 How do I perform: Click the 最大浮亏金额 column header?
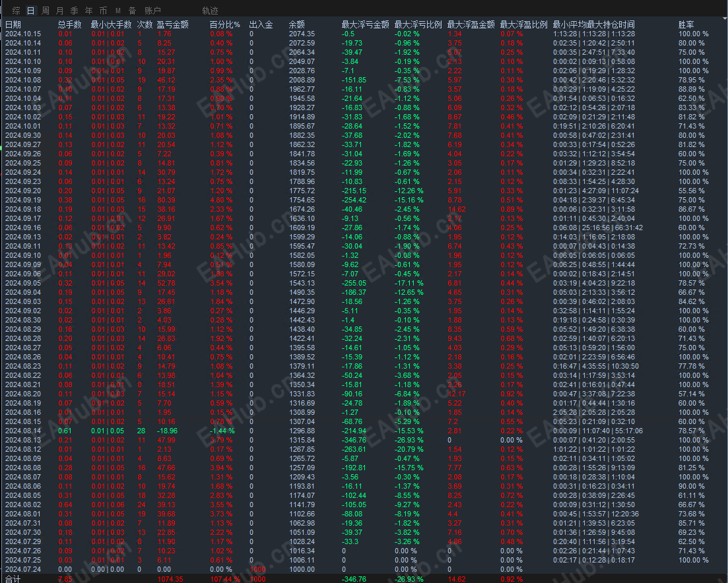[x=366, y=24]
